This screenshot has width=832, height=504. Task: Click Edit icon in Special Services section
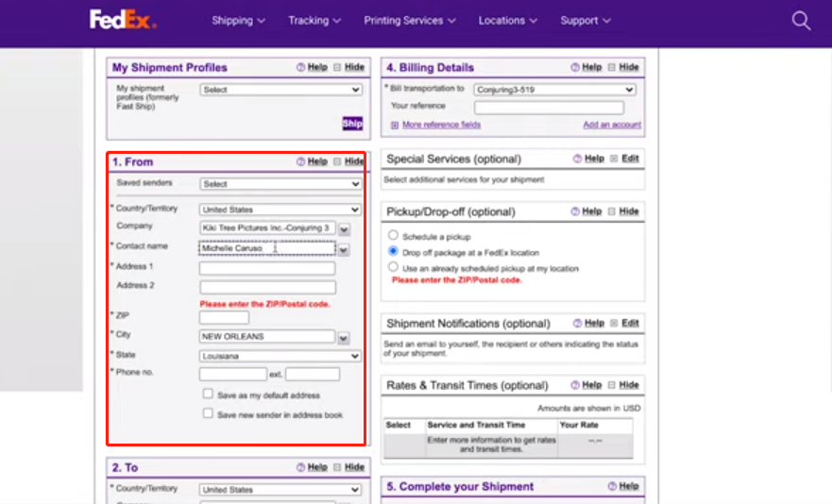coord(614,159)
